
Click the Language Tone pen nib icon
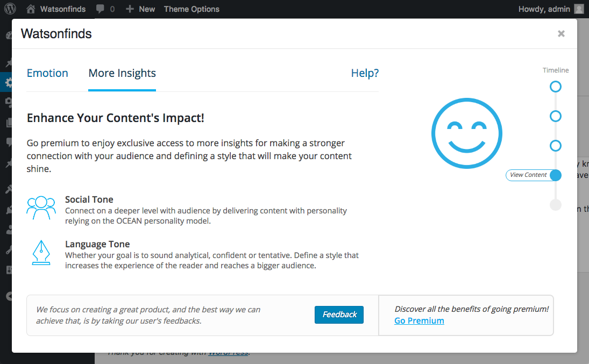tap(41, 253)
